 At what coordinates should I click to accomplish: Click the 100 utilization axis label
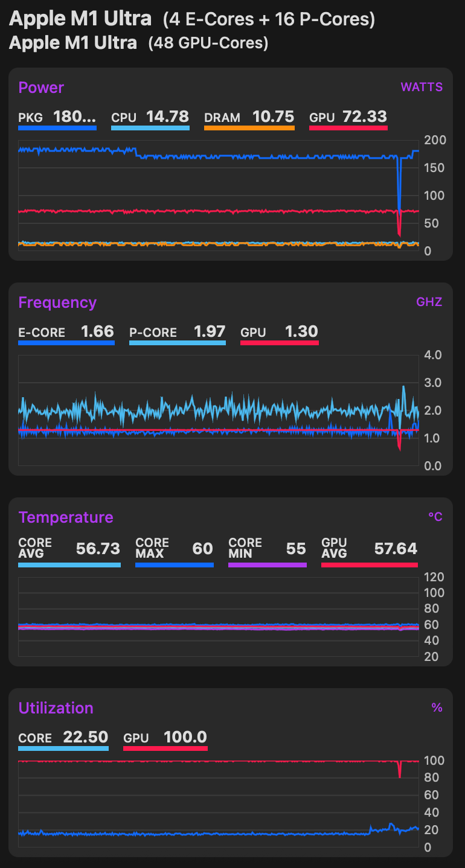click(435, 761)
